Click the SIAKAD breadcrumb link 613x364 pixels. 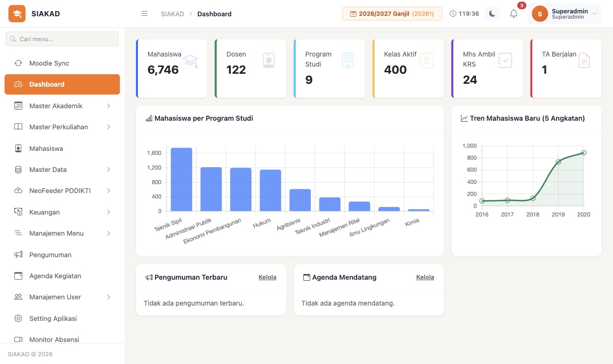172,14
